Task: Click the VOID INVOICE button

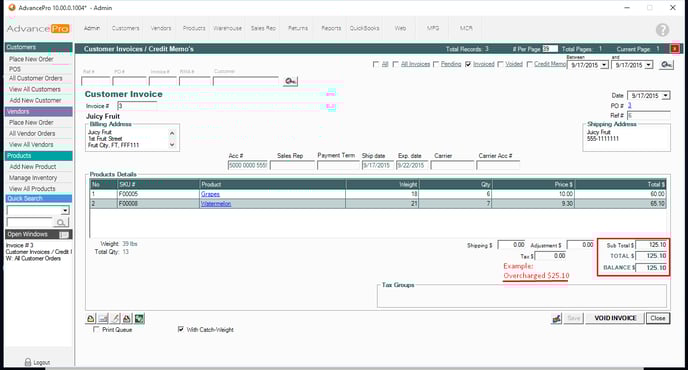Action: click(615, 318)
